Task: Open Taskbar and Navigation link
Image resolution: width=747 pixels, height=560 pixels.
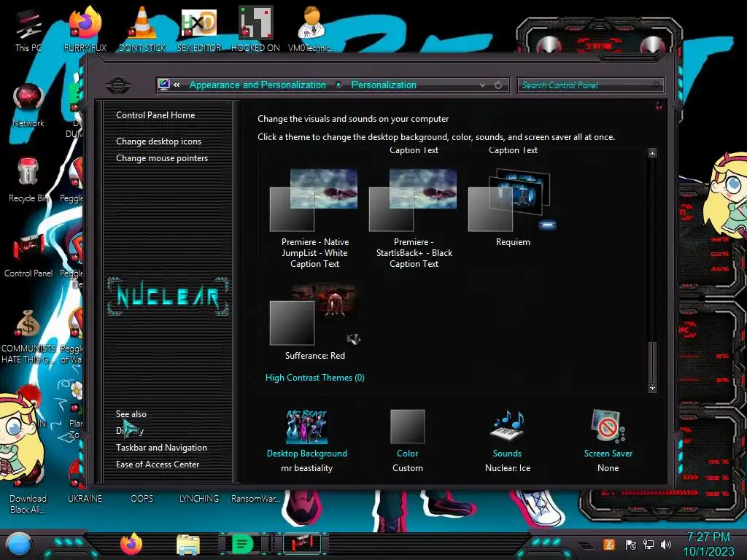Action: (x=161, y=447)
